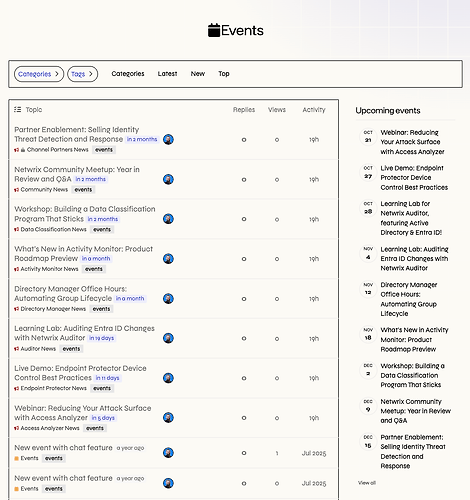Click the Oct 28 date badge in Upcoming events
This screenshot has height=500, width=470.
click(x=368, y=208)
